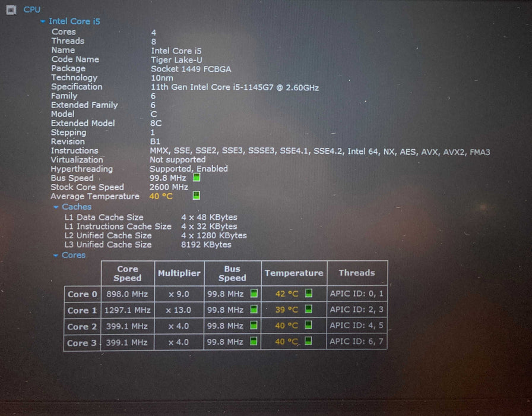Open Core 2 bus speed graph icon

point(254,326)
